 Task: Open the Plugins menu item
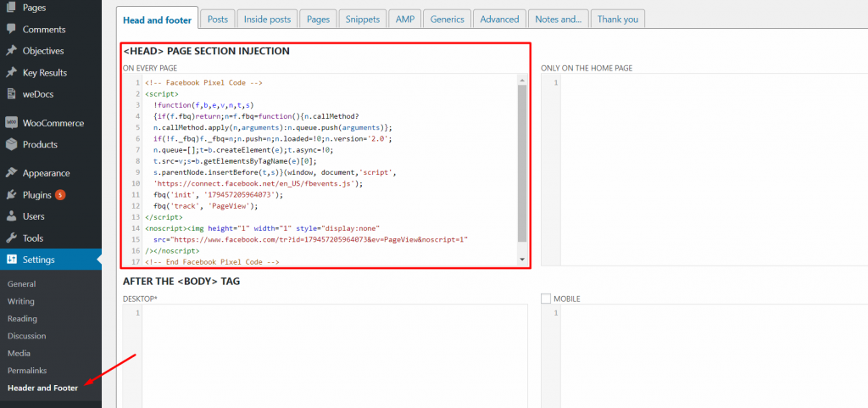coord(37,195)
